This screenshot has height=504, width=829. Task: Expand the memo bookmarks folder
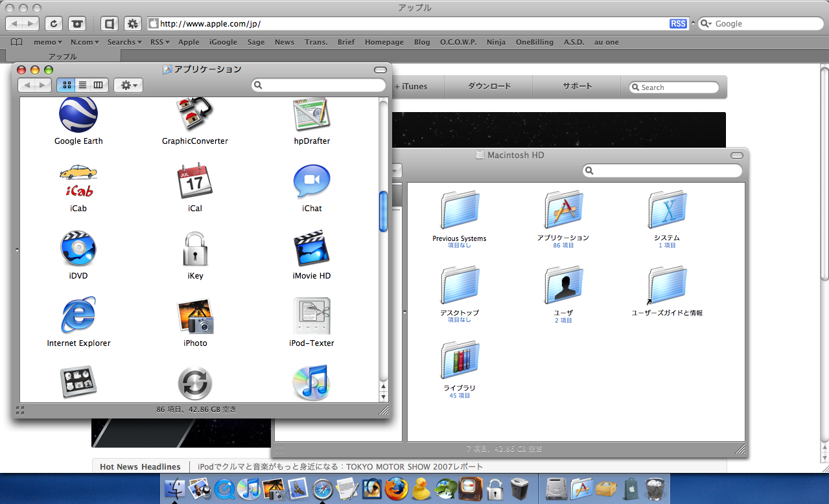(x=47, y=42)
